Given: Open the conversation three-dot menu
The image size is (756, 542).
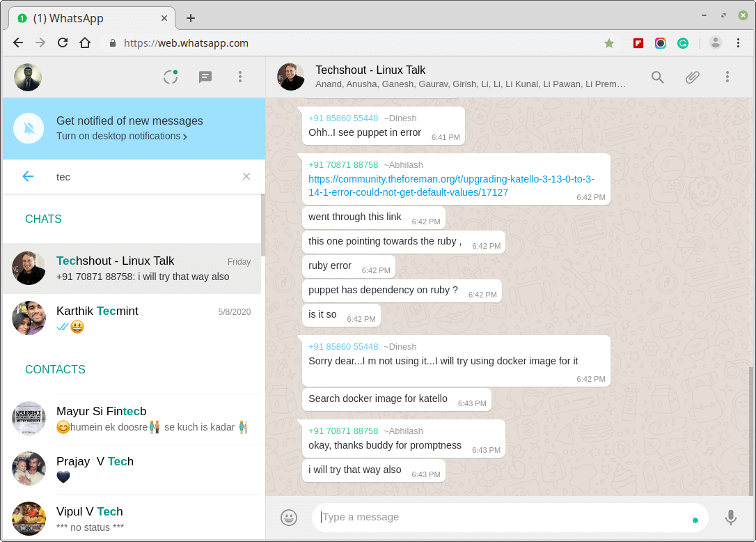Looking at the screenshot, I should pos(727,77).
